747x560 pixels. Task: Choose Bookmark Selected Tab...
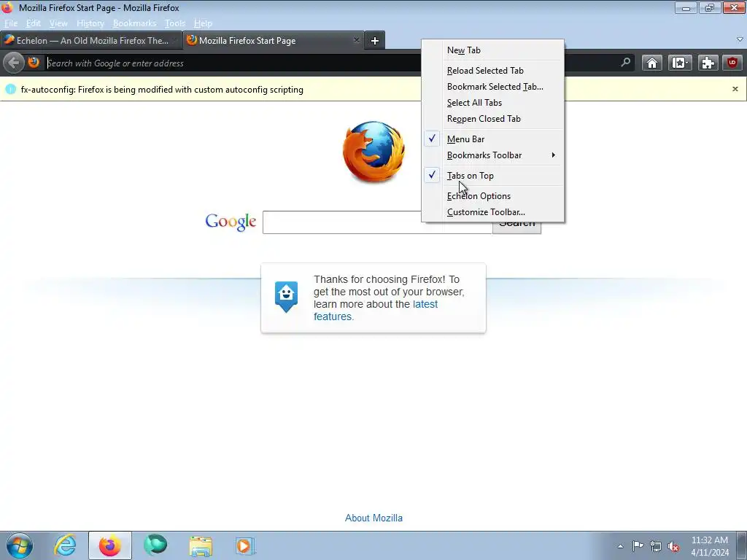click(492, 87)
